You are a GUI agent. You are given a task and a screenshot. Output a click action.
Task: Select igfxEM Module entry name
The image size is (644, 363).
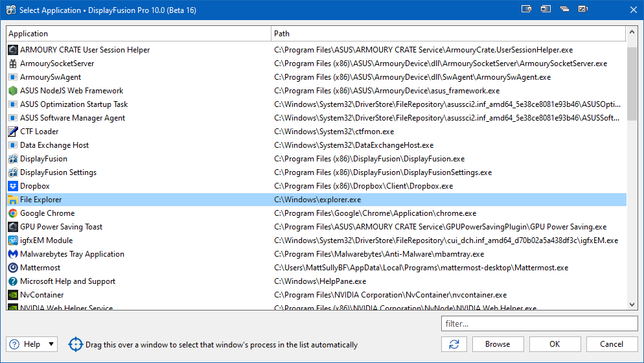[47, 240]
